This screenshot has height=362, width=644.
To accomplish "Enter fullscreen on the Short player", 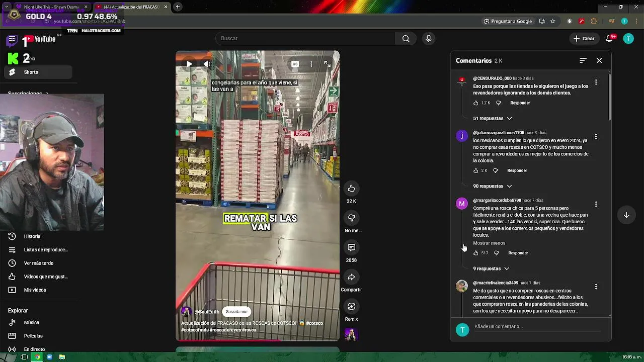I will [328, 64].
